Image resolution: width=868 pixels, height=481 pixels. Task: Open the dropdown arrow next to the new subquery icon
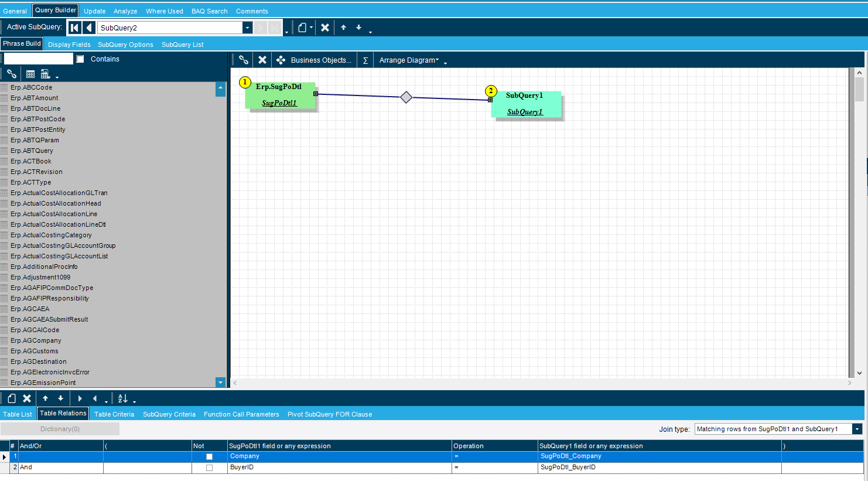[x=312, y=28]
